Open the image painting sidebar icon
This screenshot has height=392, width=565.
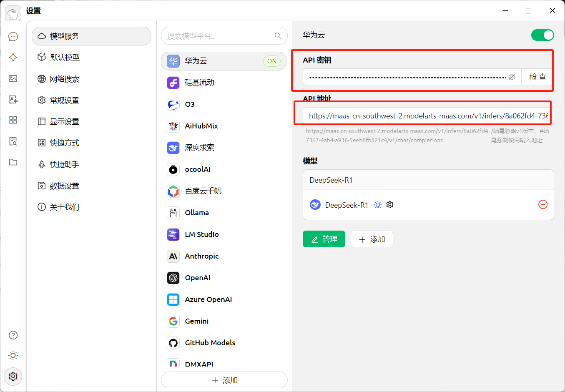point(13,78)
